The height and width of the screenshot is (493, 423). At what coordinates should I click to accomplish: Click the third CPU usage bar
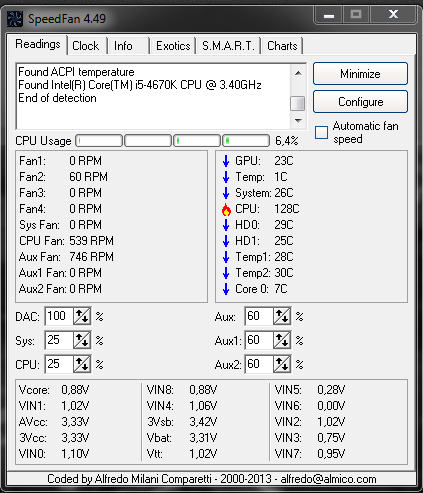coord(197,141)
